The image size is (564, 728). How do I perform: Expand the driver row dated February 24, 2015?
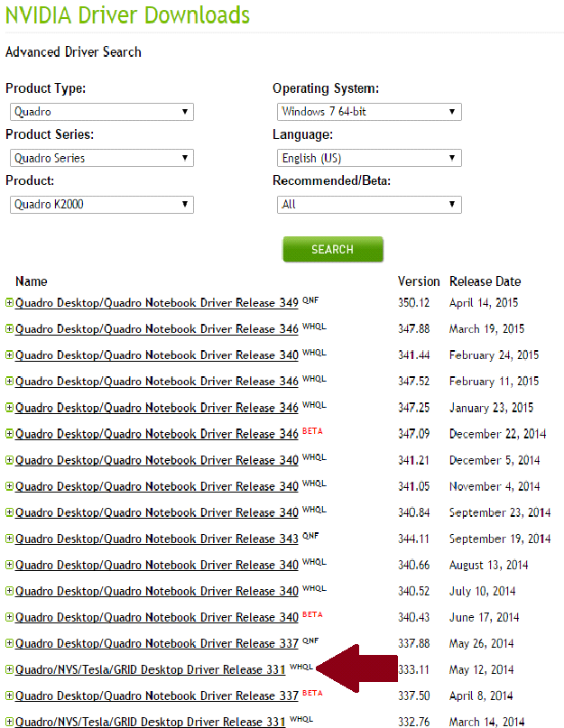coord(10,355)
